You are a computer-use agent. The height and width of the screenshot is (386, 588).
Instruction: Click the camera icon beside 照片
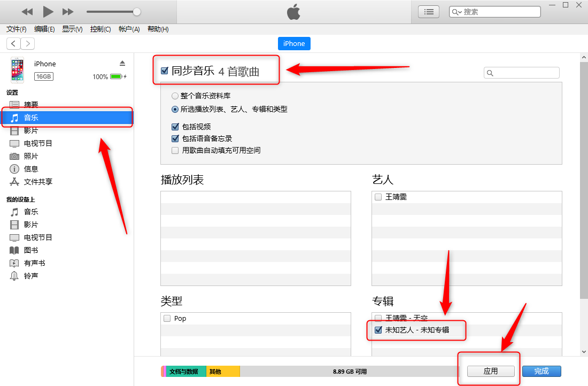(14, 156)
